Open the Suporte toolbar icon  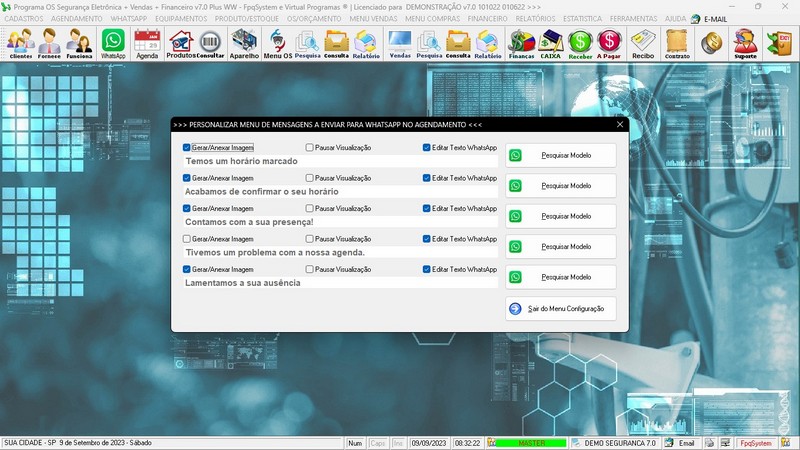[745, 42]
